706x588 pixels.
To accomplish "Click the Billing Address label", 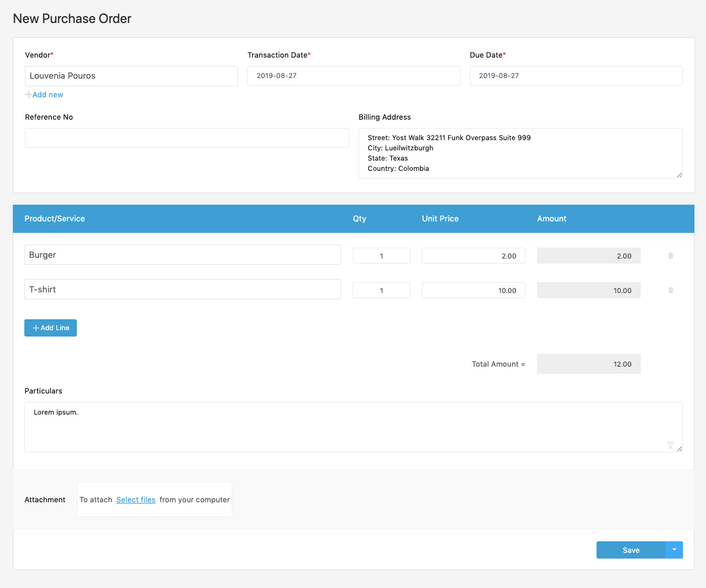I will click(385, 117).
